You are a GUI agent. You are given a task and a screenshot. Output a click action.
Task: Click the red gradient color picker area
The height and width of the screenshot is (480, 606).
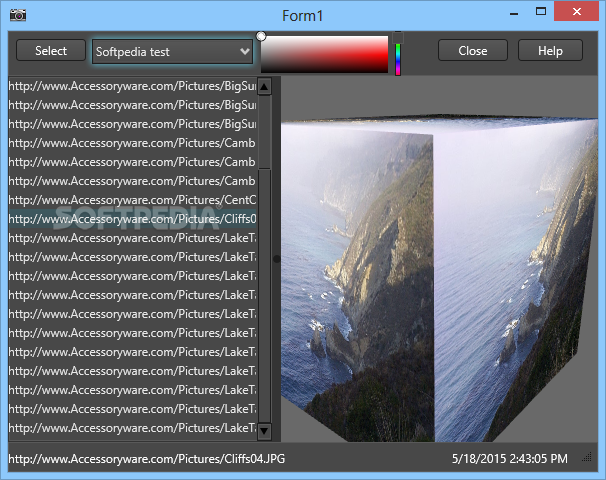click(x=325, y=54)
